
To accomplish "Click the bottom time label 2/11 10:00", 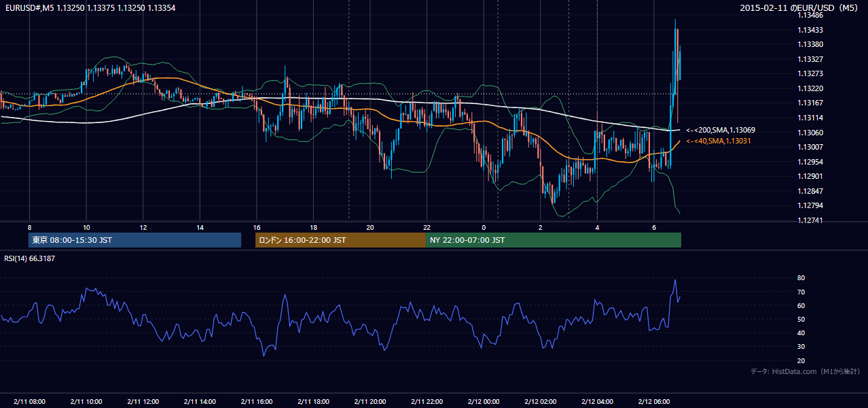I will pyautogui.click(x=86, y=401).
